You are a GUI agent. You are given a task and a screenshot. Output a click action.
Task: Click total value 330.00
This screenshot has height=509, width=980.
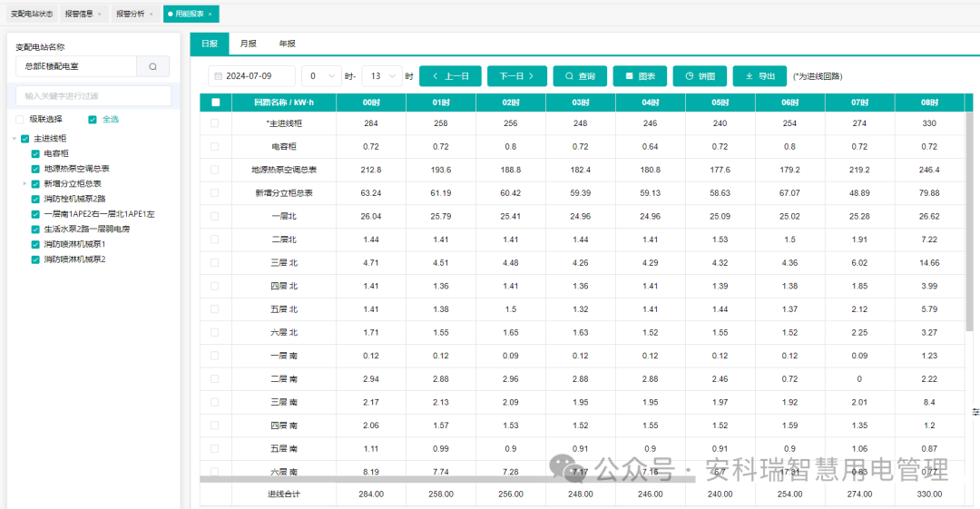point(929,494)
